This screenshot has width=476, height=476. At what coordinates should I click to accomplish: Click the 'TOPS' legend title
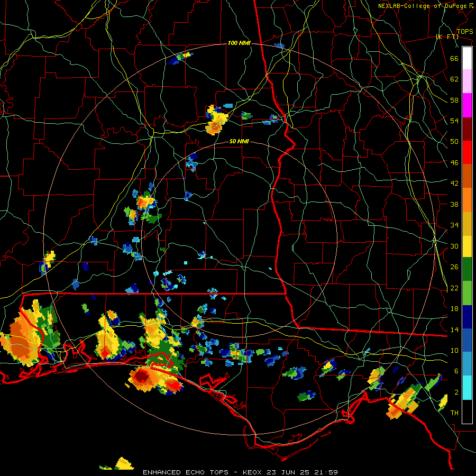click(465, 31)
